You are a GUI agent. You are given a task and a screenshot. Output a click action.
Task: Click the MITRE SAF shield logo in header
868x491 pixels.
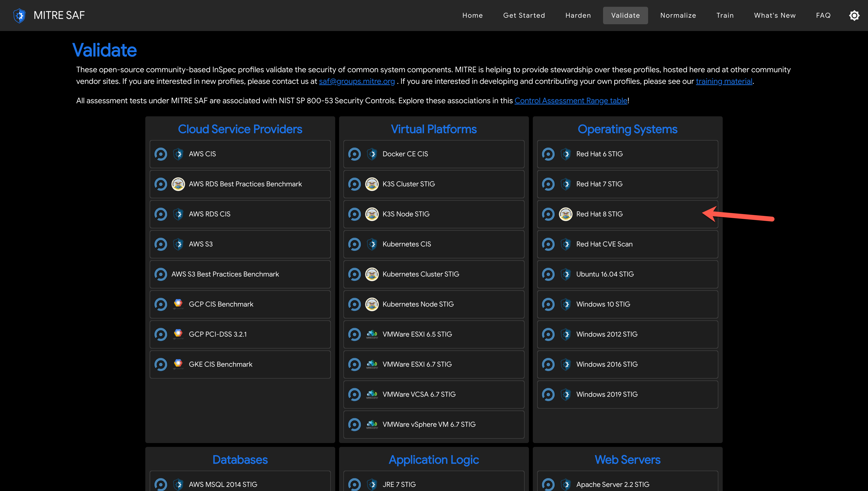(20, 16)
